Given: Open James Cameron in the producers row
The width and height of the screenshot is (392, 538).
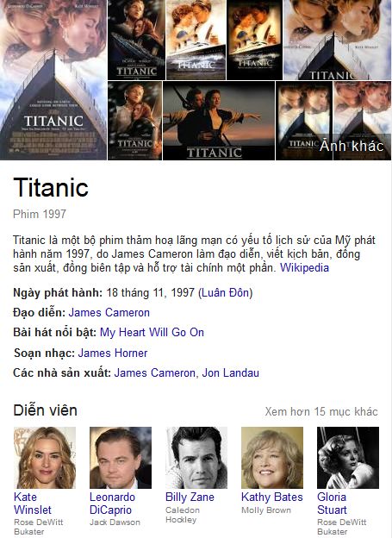Looking at the screenshot, I should pyautogui.click(x=155, y=372).
